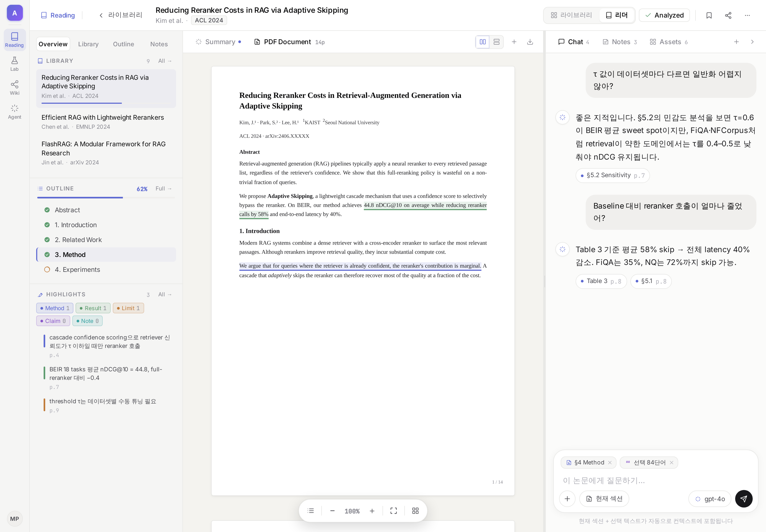Toggle the 리더 view mode
Viewport: 766px width, 532px height.
click(617, 15)
